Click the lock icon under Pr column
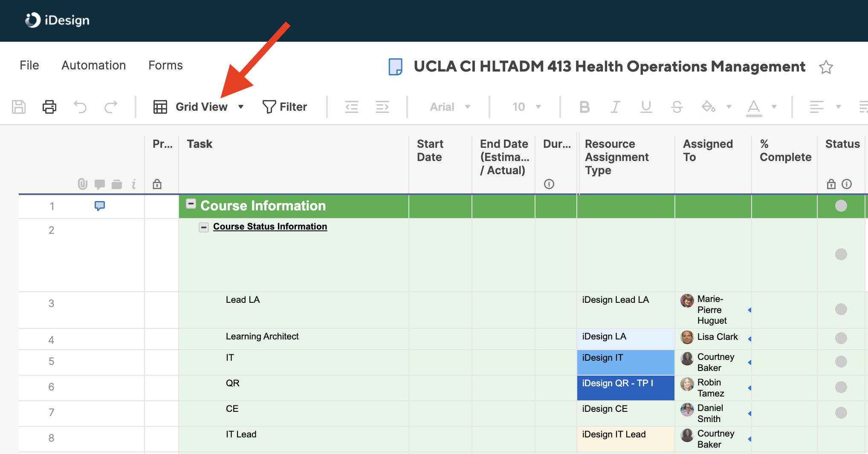 pos(157,184)
